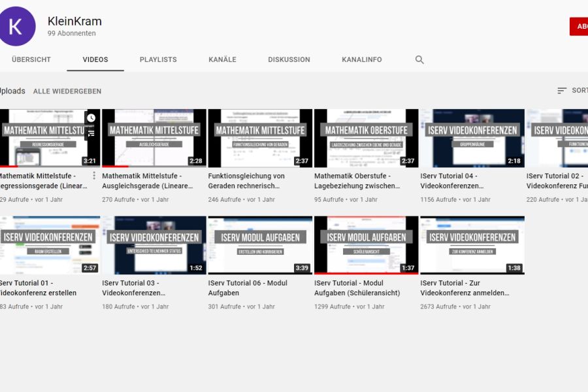Show the KANALINFO tab

click(362, 59)
